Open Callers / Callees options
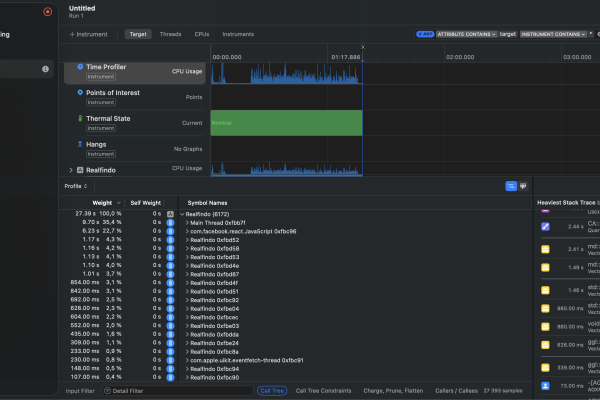The height and width of the screenshot is (400, 600). [x=456, y=391]
